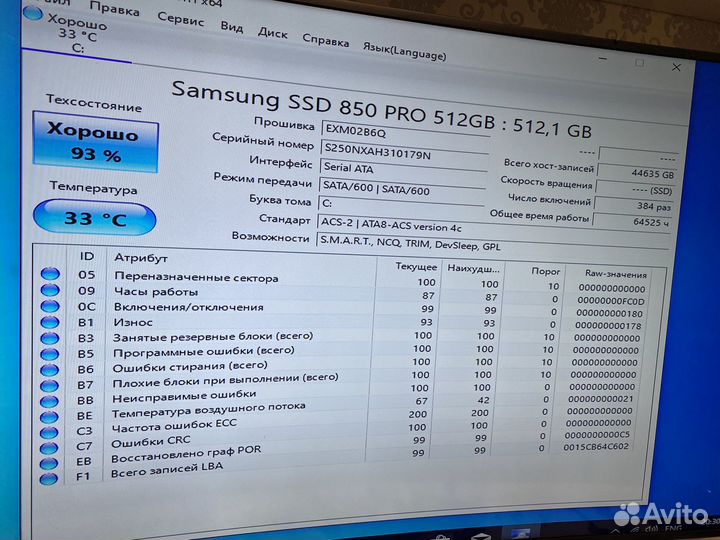This screenshot has height=540, width=720.
Task: Select the Часы работы attribute row
Action: click(343, 296)
